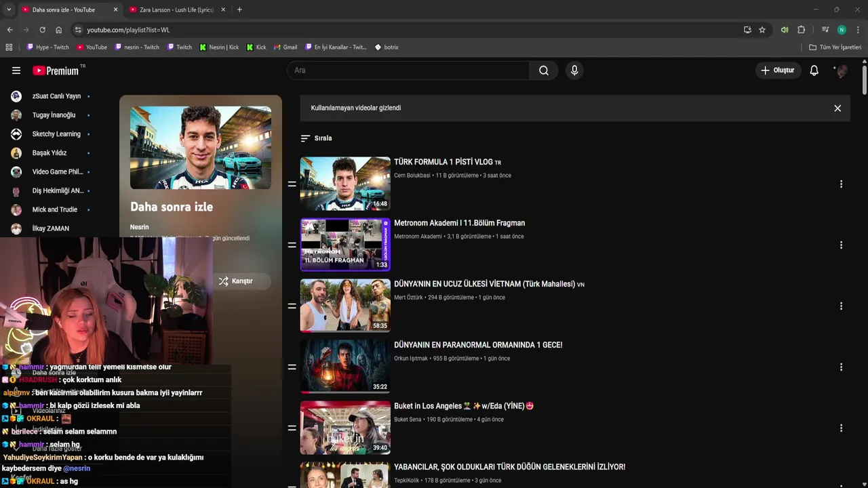Open the Chrome three-dot menu
Screen dimensions: 868x488
click(x=858, y=30)
